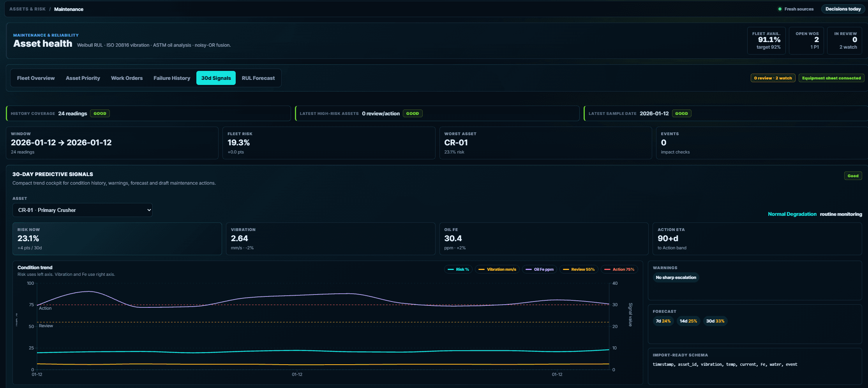
Task: Toggle the Oil Fe ppm legend series
Action: pos(540,269)
